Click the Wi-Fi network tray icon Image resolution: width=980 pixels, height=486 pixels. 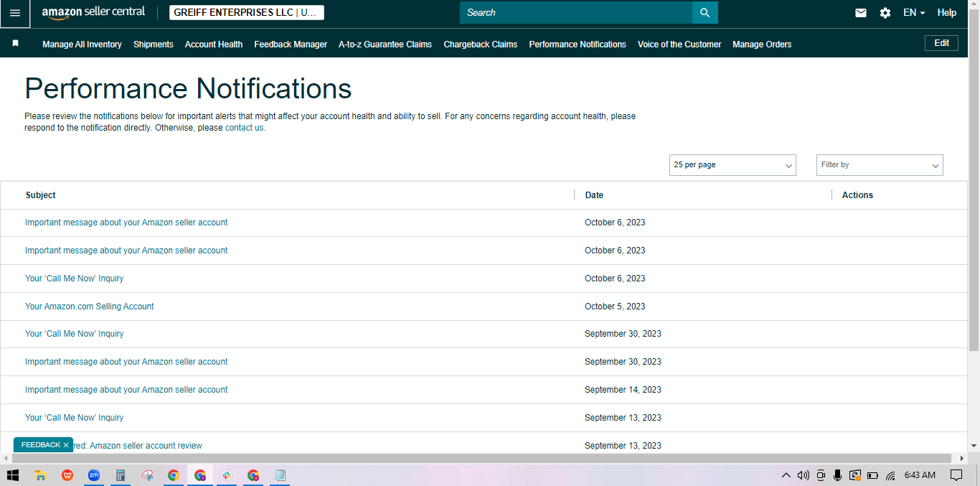tap(890, 475)
